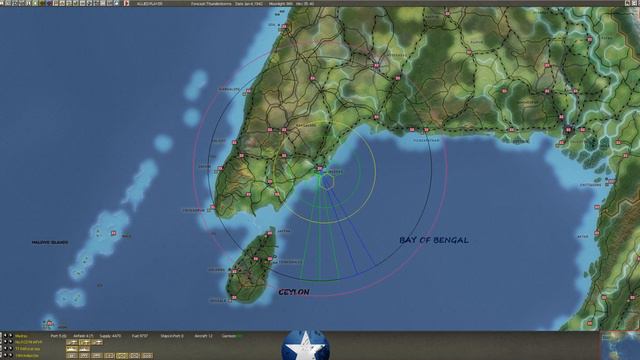Click the Fuel value in base info bar
Viewport: 640px width, 360px height.
pyautogui.click(x=140, y=336)
